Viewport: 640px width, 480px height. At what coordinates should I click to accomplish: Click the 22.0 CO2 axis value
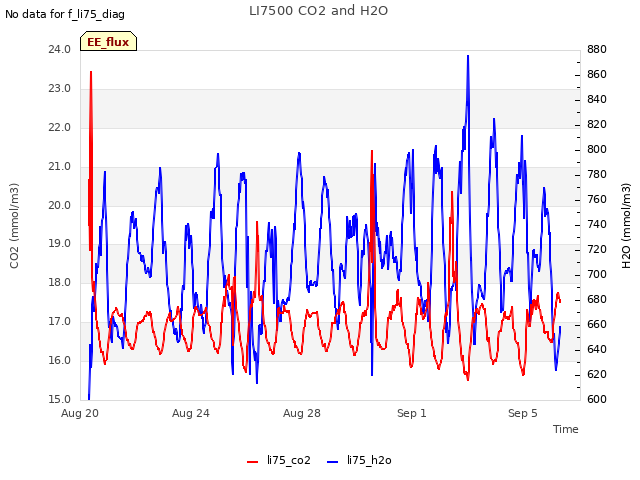(x=60, y=127)
